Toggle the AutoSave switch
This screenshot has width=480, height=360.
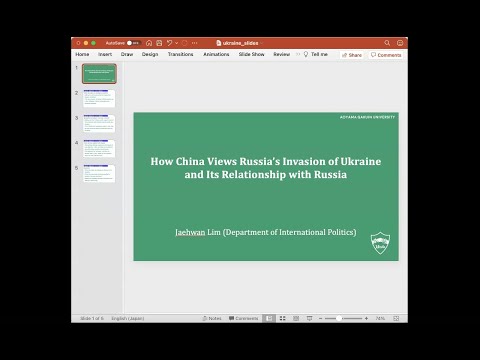coord(134,43)
